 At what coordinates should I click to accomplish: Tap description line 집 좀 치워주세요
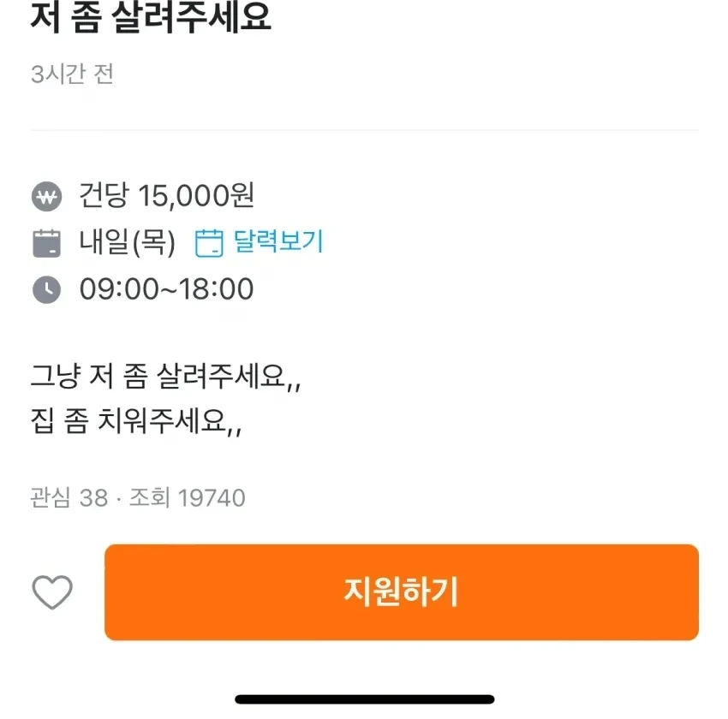(x=136, y=422)
